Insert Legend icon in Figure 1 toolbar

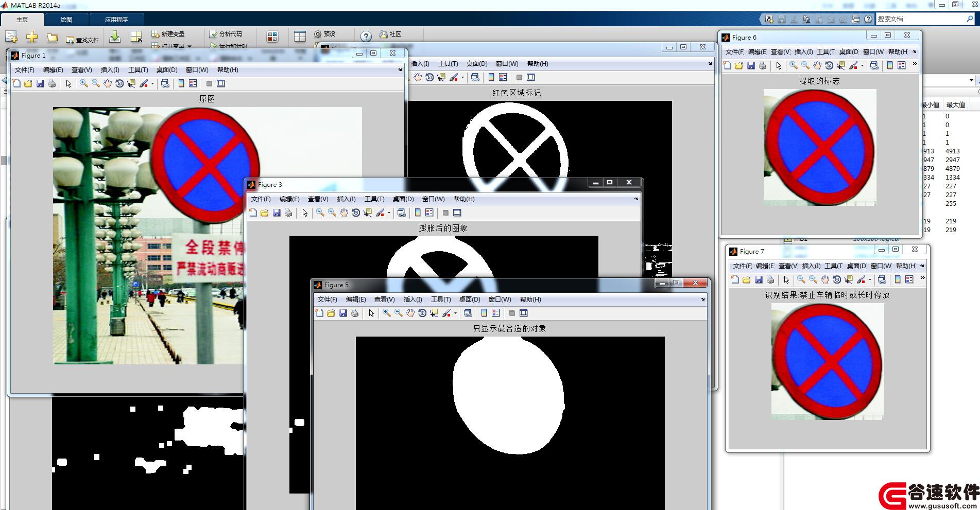coord(193,83)
